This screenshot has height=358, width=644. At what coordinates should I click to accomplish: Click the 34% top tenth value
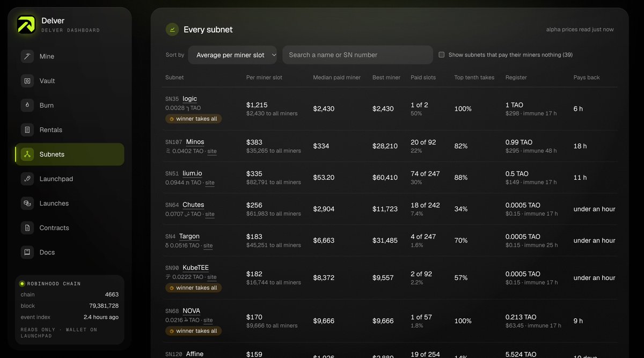pos(461,209)
